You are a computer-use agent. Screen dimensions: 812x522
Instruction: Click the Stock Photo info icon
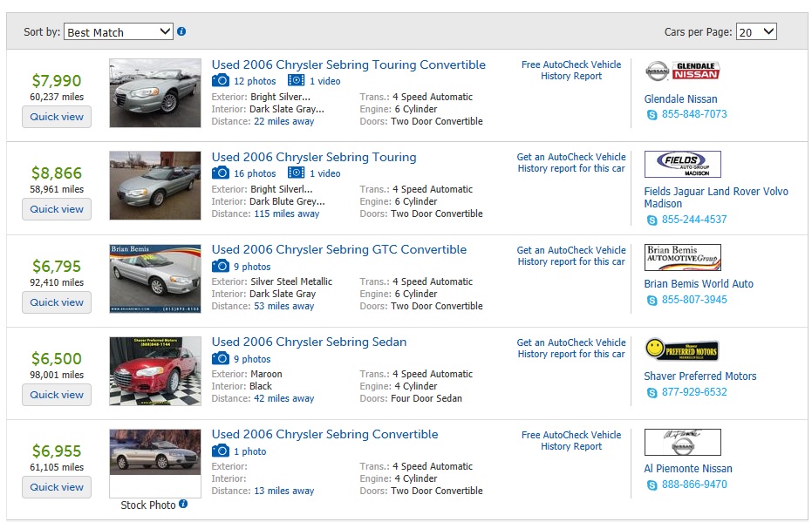tap(183, 505)
